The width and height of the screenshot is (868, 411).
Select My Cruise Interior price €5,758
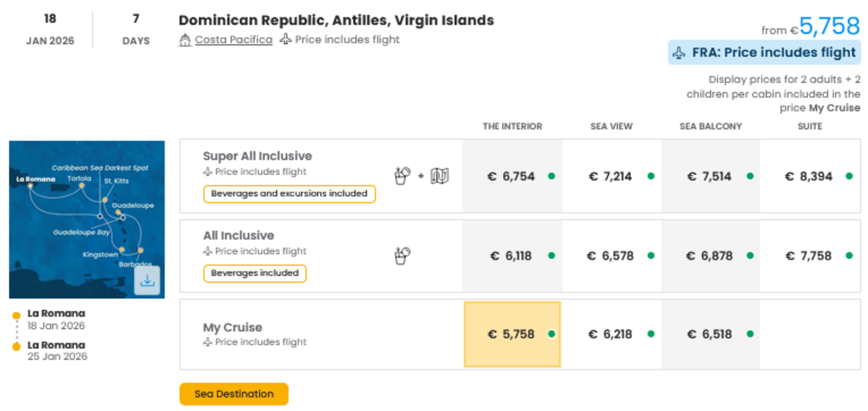point(512,334)
